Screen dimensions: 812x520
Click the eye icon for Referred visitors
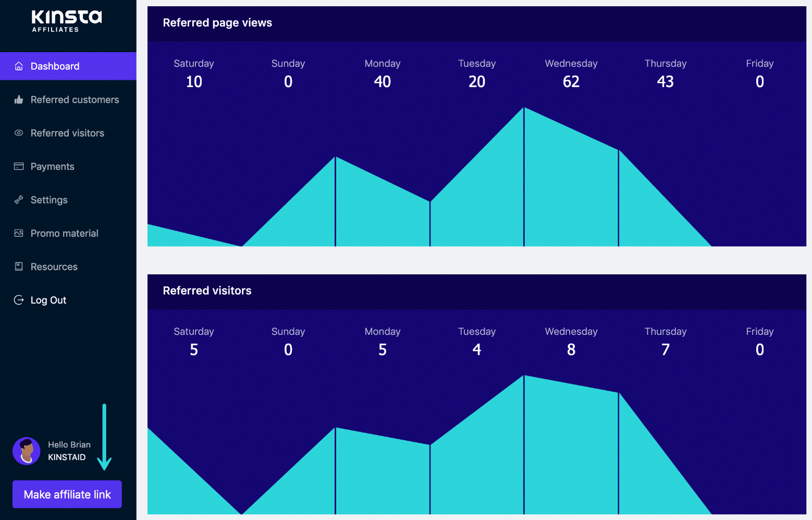(x=19, y=133)
